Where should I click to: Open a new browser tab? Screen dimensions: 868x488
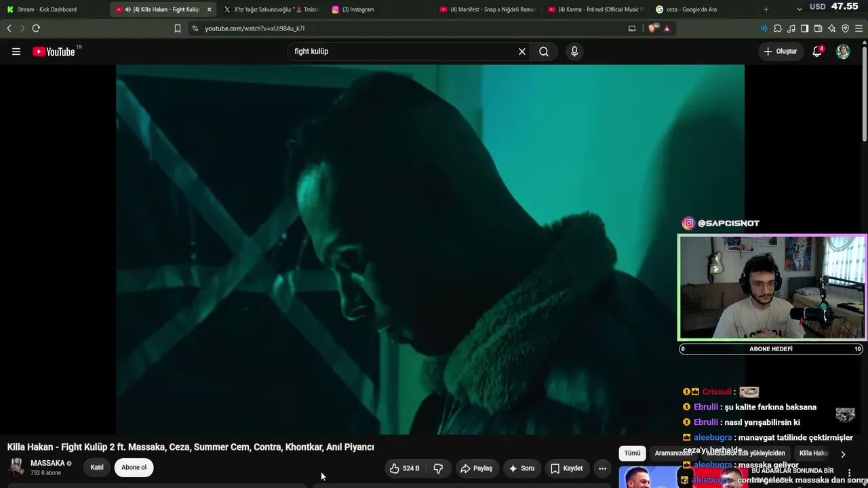point(766,9)
